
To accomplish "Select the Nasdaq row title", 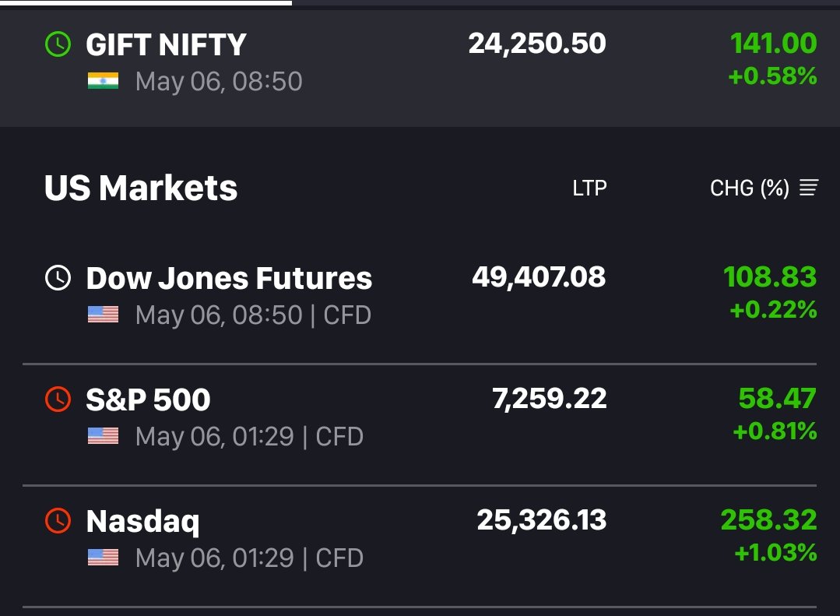I will click(143, 522).
